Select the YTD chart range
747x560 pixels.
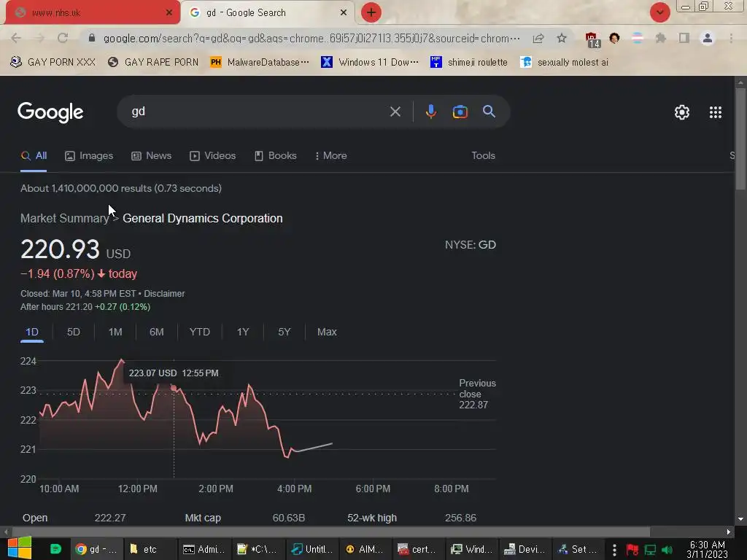200,332
